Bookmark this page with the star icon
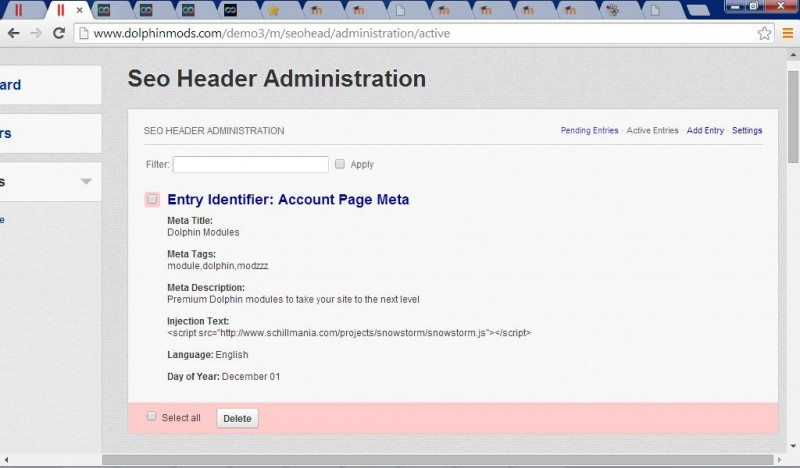Image resolution: width=800 pixels, height=468 pixels. click(x=764, y=33)
